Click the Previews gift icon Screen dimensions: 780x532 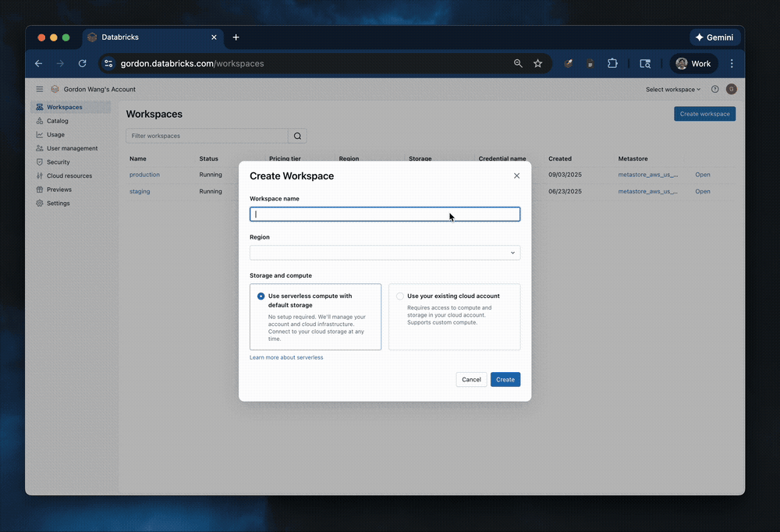[39, 189]
